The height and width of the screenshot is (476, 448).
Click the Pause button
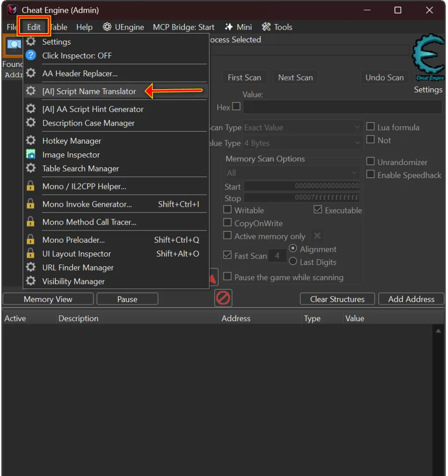[x=127, y=299]
